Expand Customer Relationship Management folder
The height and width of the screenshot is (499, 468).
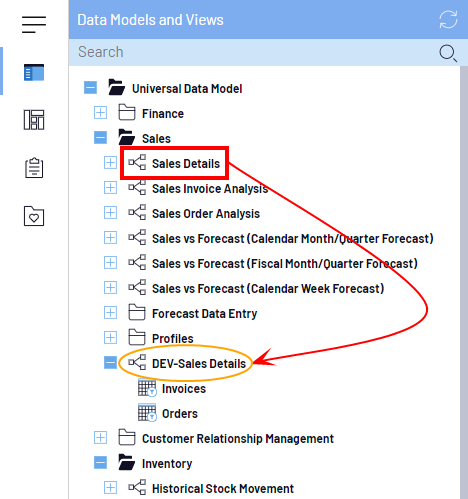click(100, 438)
